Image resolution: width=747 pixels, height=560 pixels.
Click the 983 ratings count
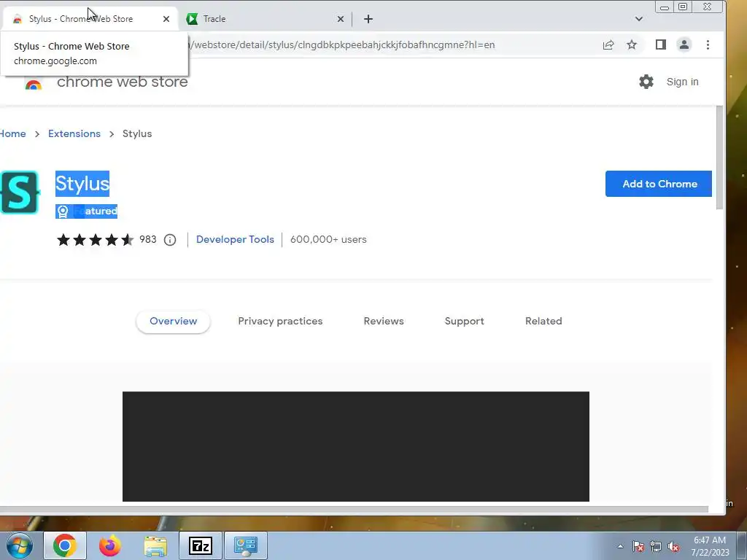(x=147, y=239)
